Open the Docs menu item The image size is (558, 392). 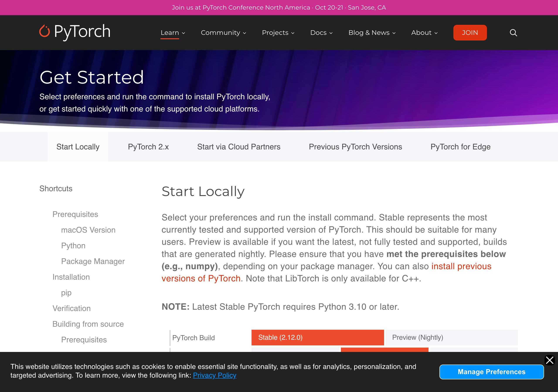318,32
